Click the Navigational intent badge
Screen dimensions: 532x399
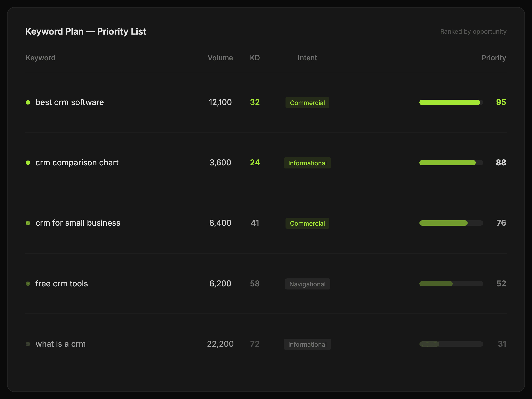307,284
